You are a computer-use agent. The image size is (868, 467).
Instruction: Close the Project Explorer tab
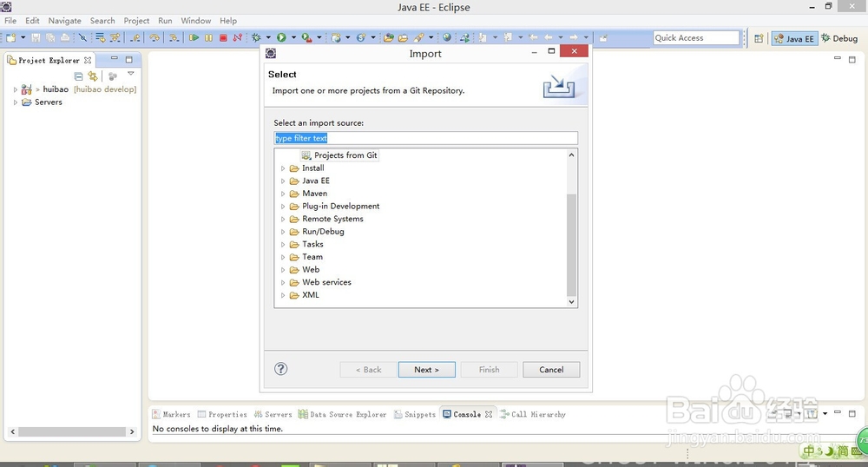tap(88, 60)
